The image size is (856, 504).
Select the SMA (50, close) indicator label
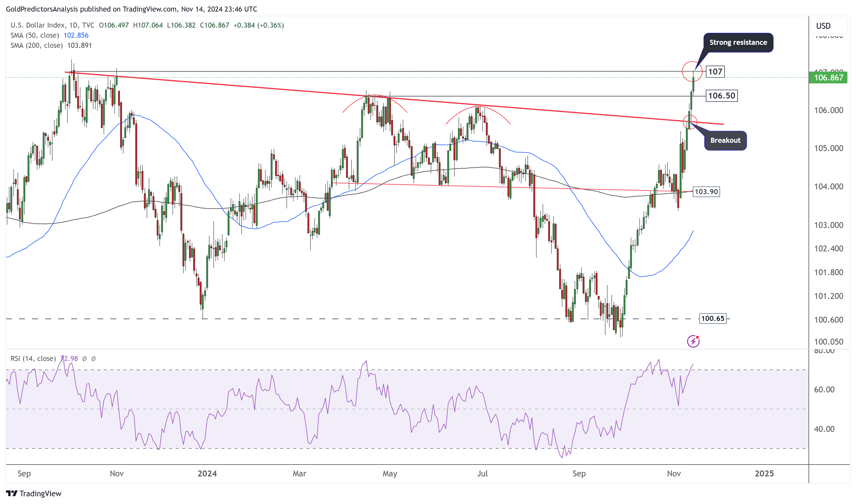(35, 35)
